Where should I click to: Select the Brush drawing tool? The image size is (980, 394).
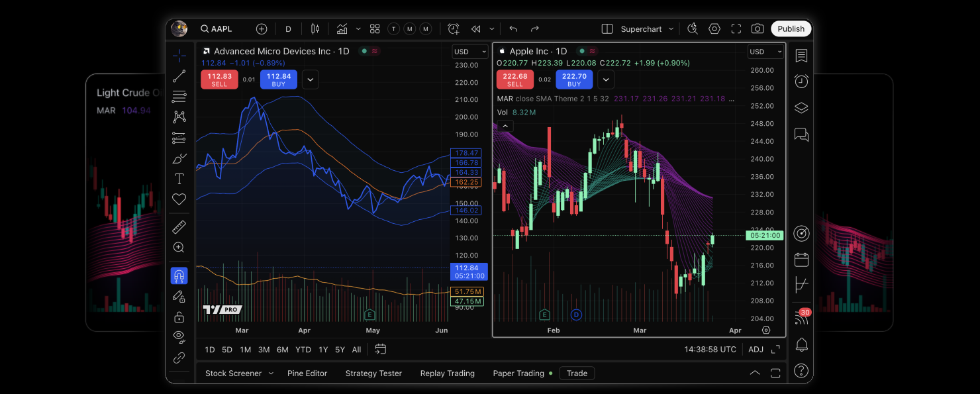179,159
